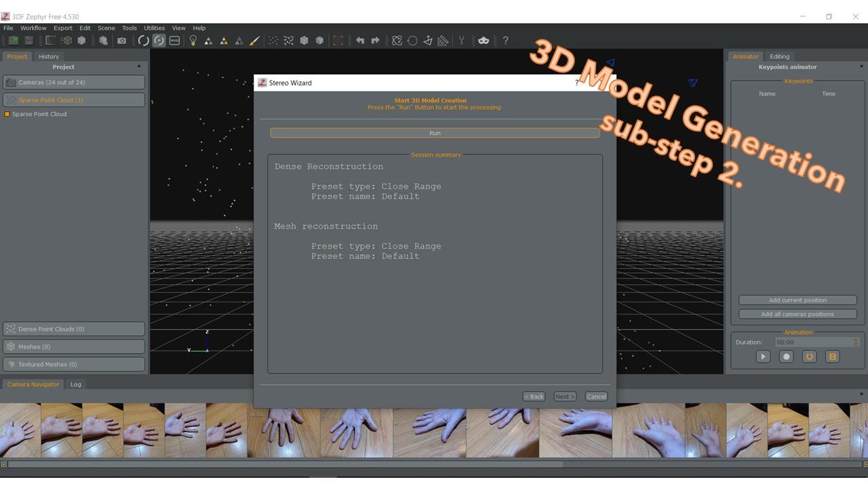Click the orange save animation button
Viewport: 868px width, 488px height.
point(833,357)
